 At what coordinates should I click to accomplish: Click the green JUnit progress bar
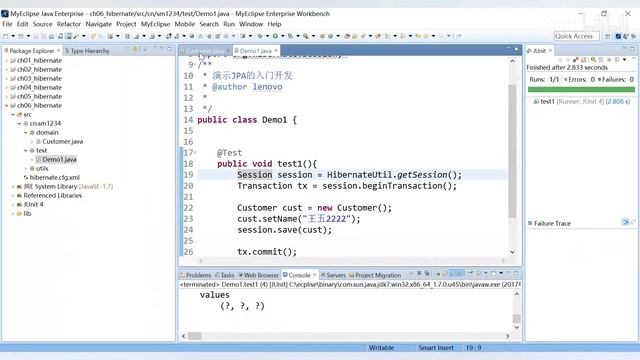point(581,89)
